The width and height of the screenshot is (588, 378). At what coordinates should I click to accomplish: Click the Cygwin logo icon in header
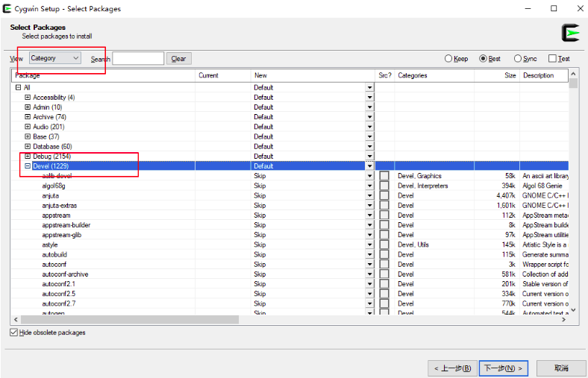click(x=571, y=33)
